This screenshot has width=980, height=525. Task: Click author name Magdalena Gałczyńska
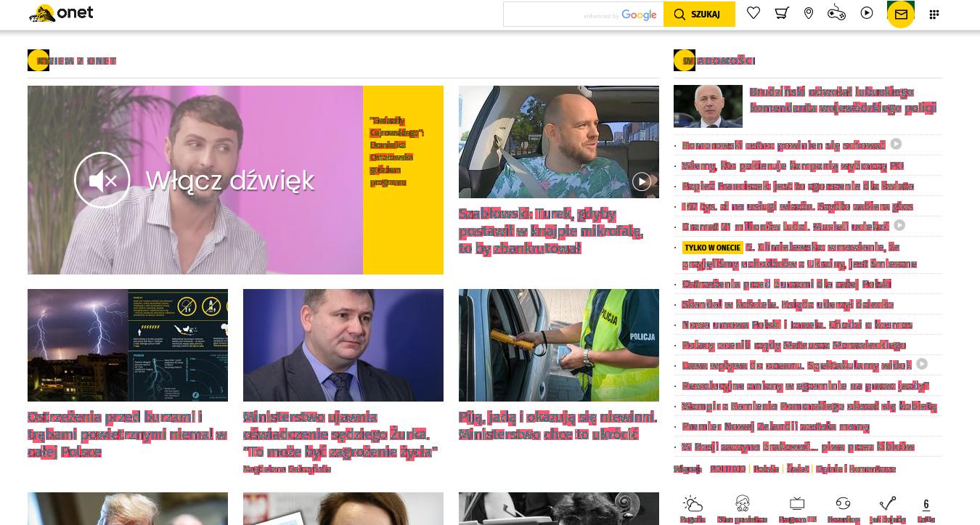(x=287, y=469)
